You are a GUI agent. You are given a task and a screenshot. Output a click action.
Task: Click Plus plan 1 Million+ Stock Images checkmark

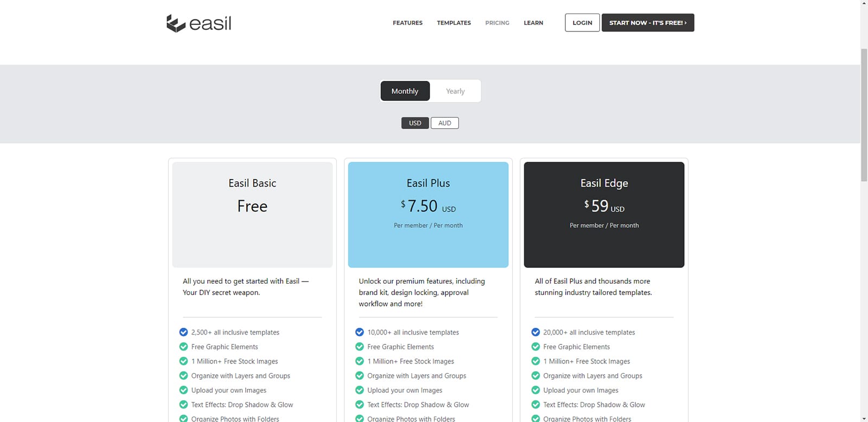pyautogui.click(x=359, y=361)
